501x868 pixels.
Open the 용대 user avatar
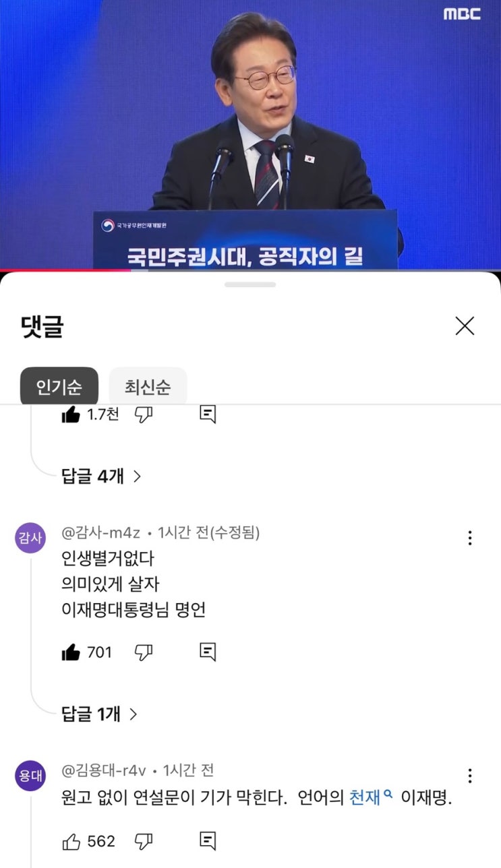(x=30, y=776)
